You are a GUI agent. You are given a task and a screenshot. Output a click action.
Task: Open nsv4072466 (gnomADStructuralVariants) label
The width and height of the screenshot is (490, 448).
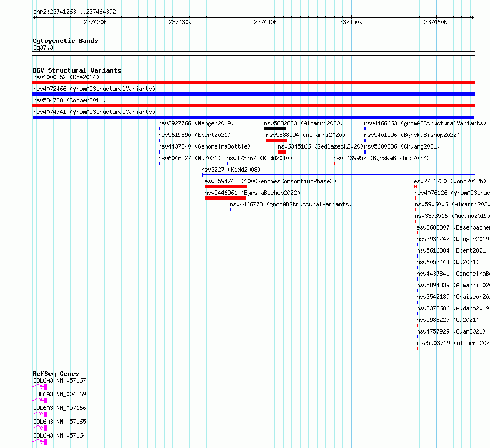coord(94,89)
